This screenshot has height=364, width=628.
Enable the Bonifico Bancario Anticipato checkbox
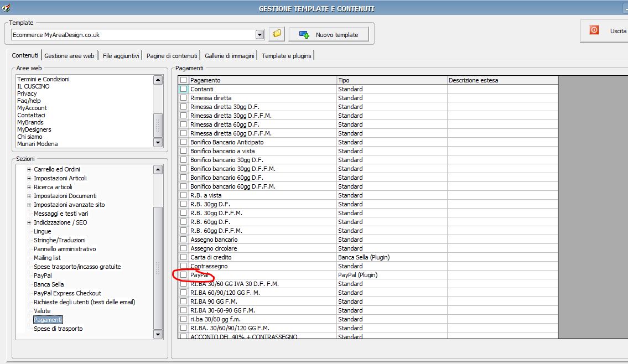(x=184, y=142)
